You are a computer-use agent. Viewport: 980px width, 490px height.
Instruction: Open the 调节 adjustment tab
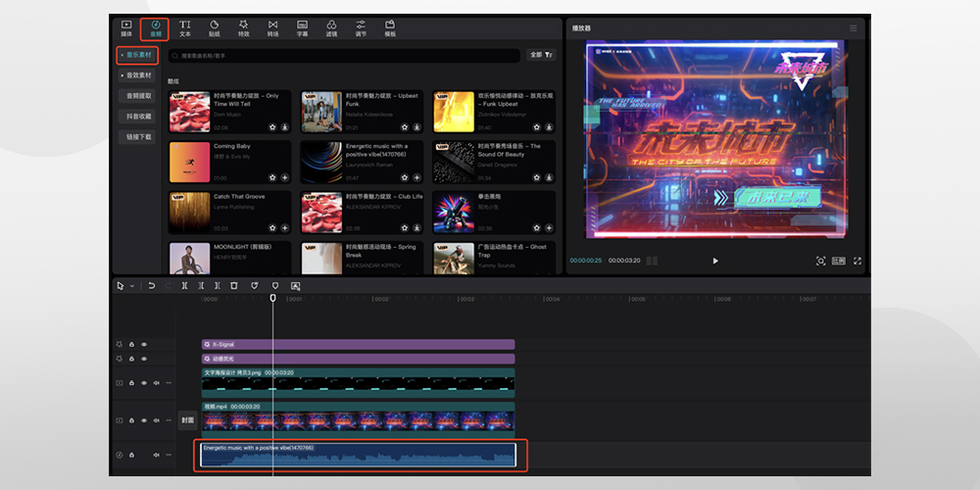pos(361,28)
